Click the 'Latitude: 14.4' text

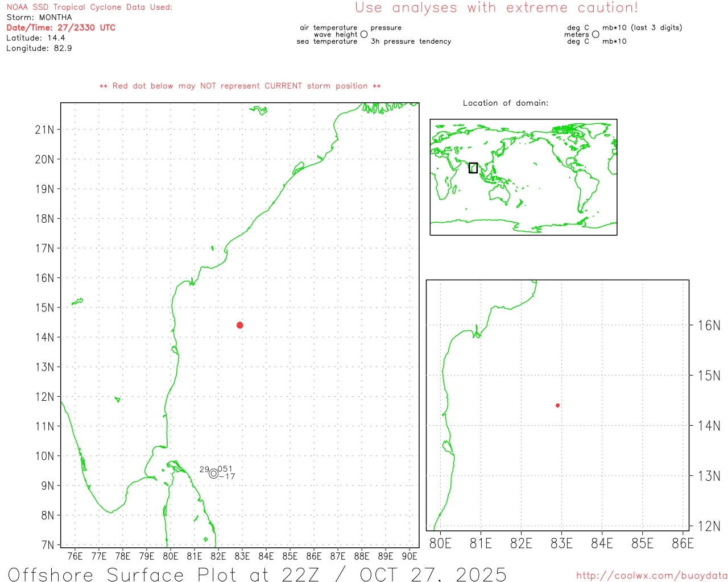36,38
